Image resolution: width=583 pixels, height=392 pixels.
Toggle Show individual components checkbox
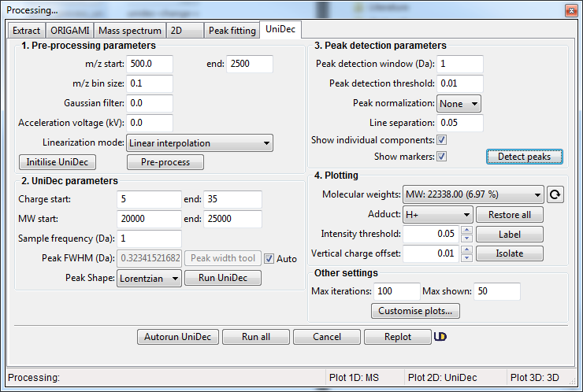pyautogui.click(x=442, y=140)
